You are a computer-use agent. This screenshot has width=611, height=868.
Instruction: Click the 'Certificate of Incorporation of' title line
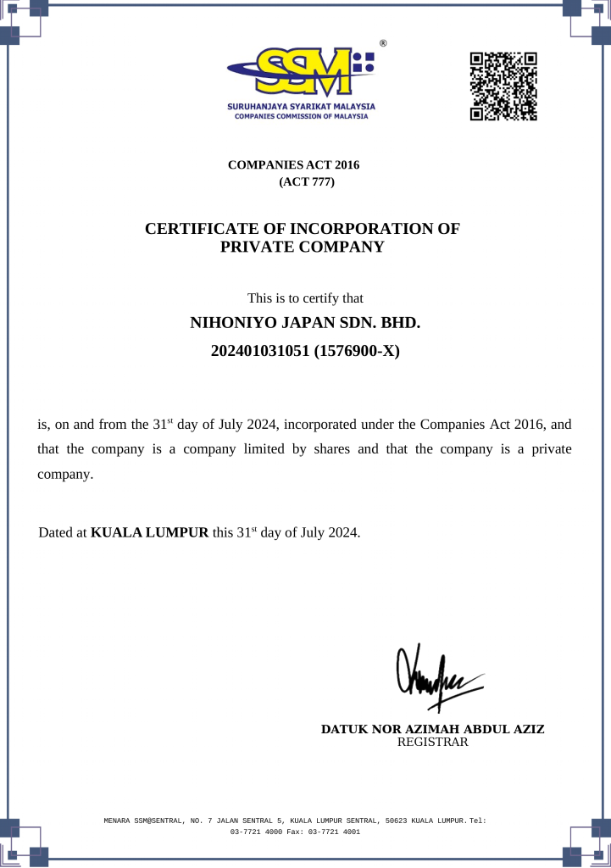tap(302, 229)
